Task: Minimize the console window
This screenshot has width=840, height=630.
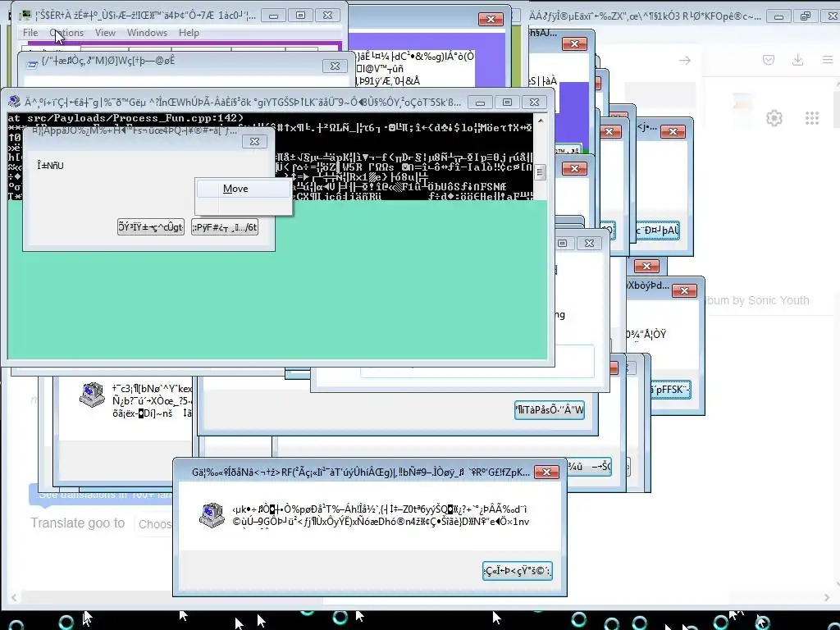Action: coord(481,102)
